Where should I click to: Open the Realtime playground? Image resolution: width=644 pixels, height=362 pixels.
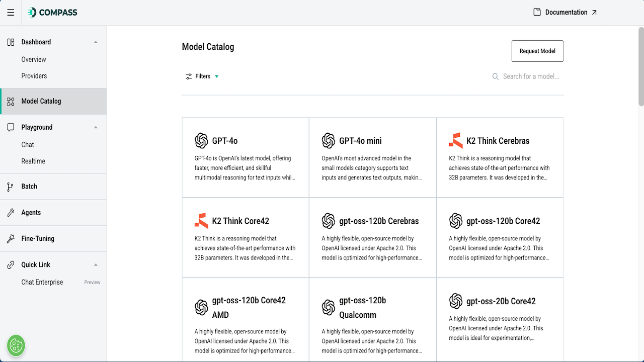pyautogui.click(x=33, y=161)
